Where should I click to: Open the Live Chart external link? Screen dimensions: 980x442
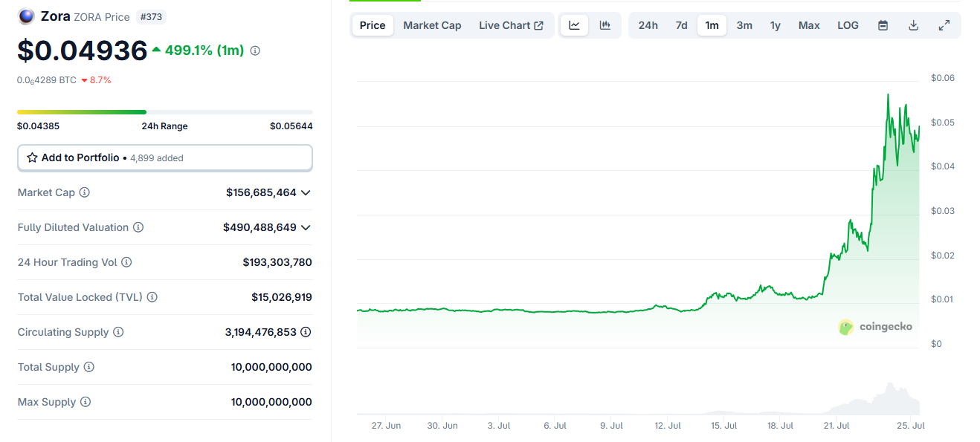click(511, 25)
